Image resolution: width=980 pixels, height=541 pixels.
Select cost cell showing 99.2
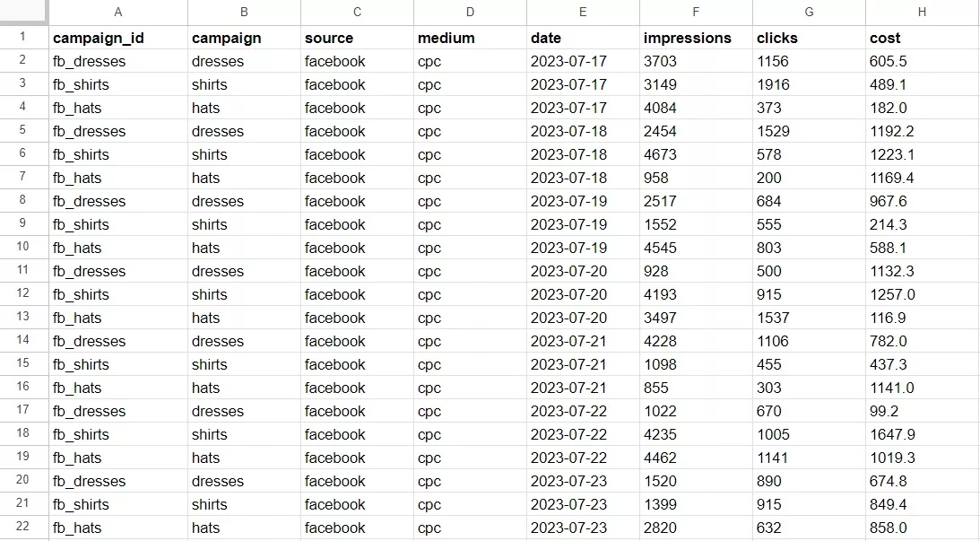922,411
